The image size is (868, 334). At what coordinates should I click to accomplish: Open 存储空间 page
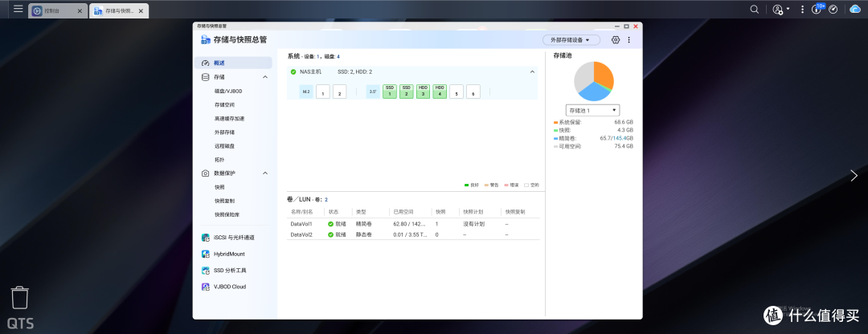[223, 104]
